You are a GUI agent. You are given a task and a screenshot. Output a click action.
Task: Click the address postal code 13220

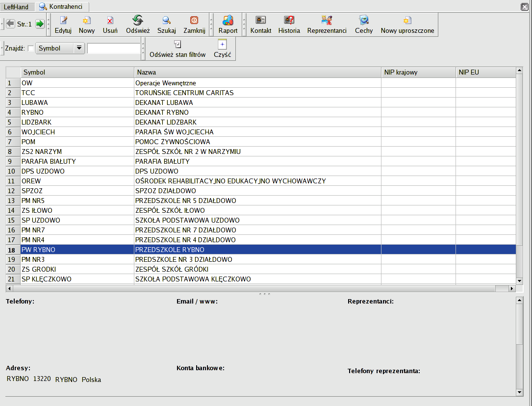coord(42,379)
